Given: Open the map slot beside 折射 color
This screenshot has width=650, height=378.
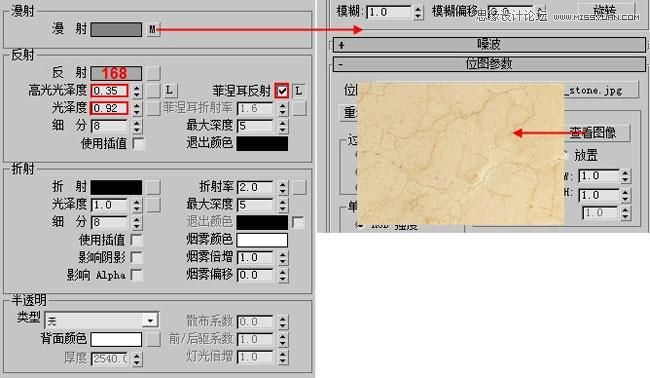Looking at the screenshot, I should click(153, 187).
